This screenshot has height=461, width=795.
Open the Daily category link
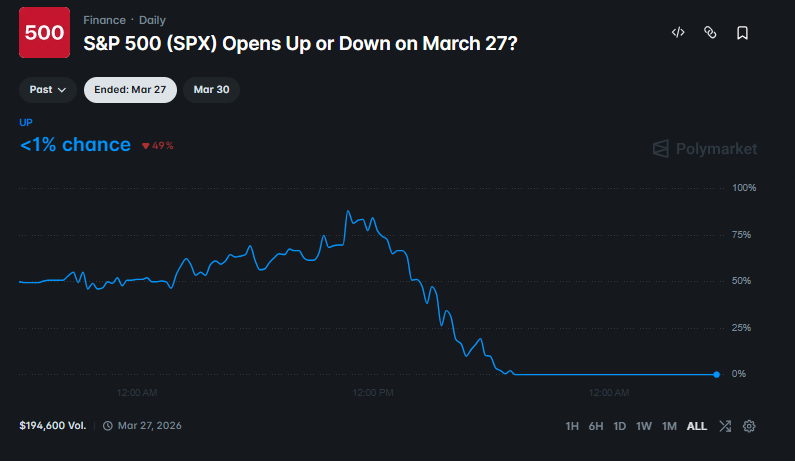pyautogui.click(x=153, y=20)
